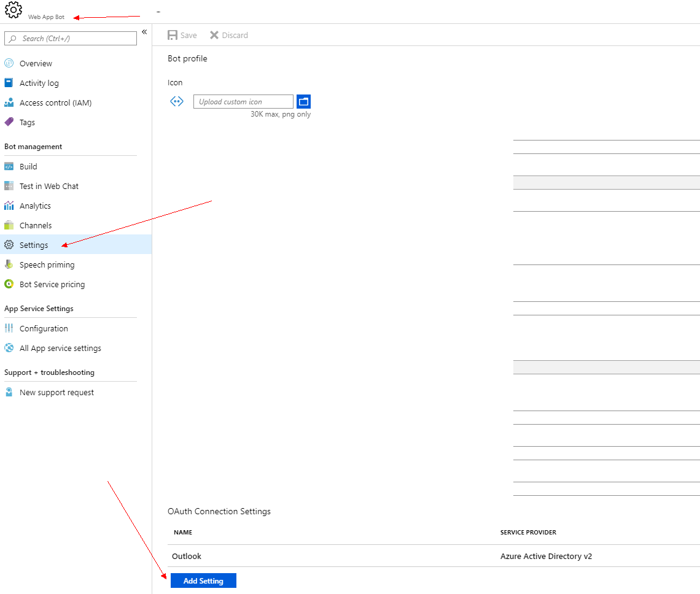Open the Channels page
The height and width of the screenshot is (594, 700).
pyautogui.click(x=36, y=225)
